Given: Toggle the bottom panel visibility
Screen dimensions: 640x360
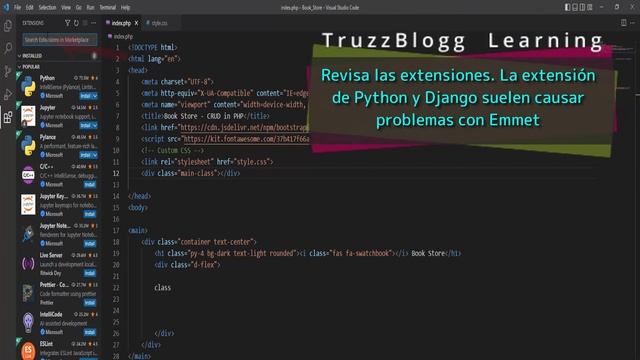Looking at the screenshot, I should (575, 7).
